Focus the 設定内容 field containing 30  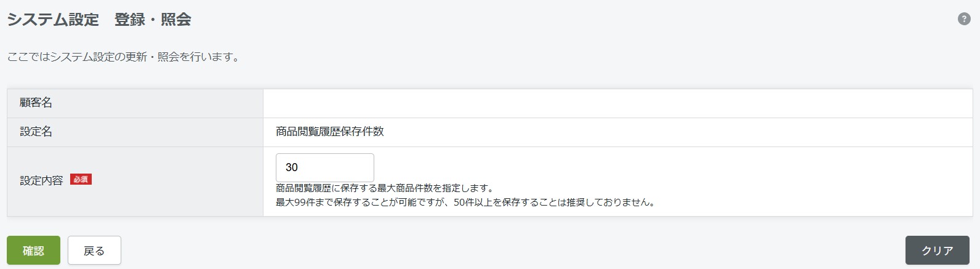[324, 167]
